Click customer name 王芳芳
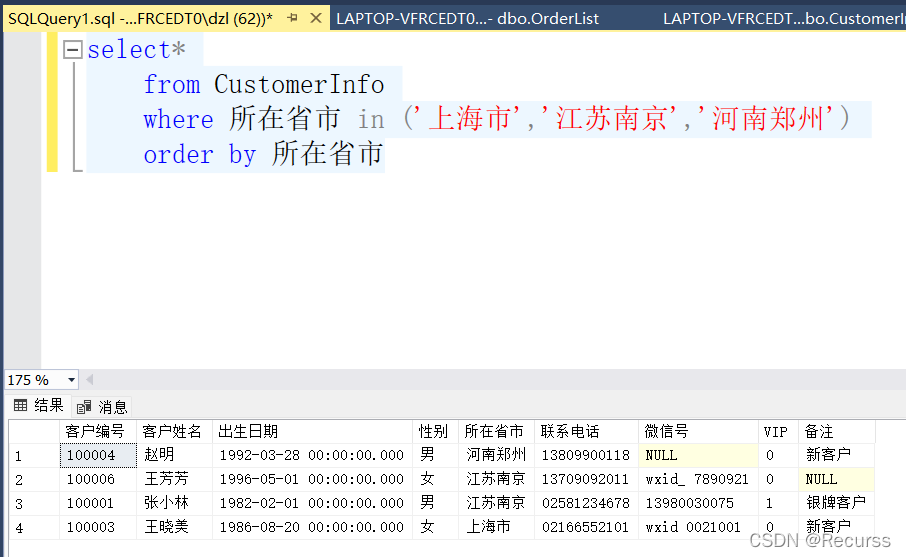 (x=174, y=479)
